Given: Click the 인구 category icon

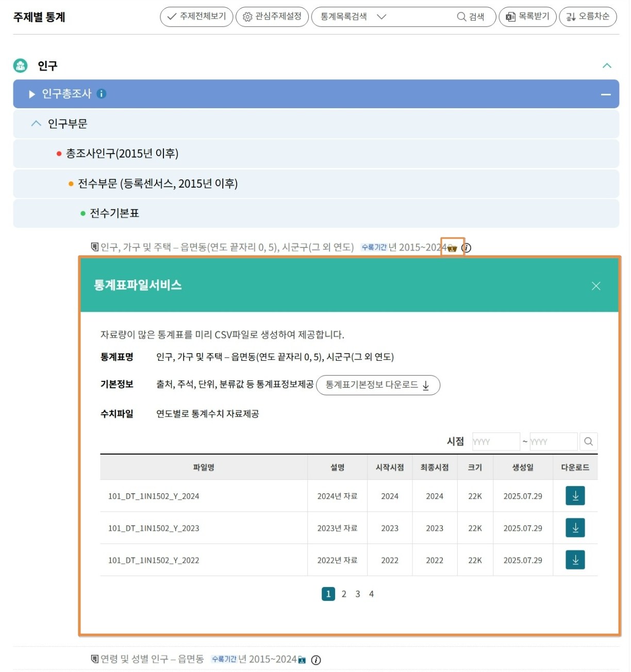Looking at the screenshot, I should 20,65.
